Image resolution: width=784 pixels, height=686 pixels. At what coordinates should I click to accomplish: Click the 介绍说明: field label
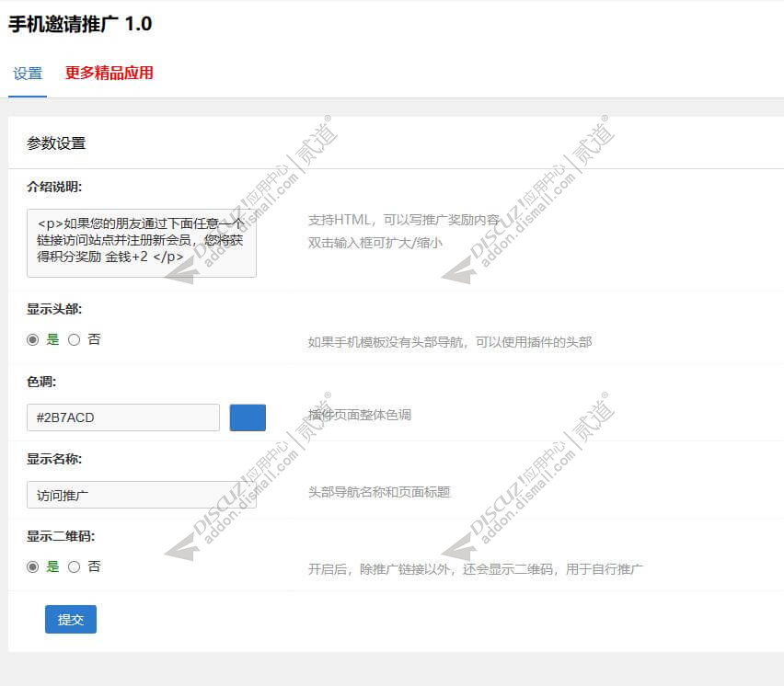click(x=54, y=187)
